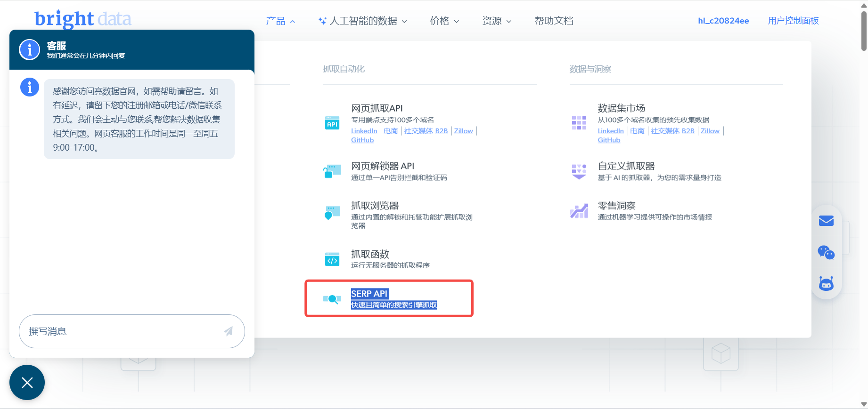Open the email contact floating icon
Viewport: 868px width, 409px height.
[x=826, y=221]
